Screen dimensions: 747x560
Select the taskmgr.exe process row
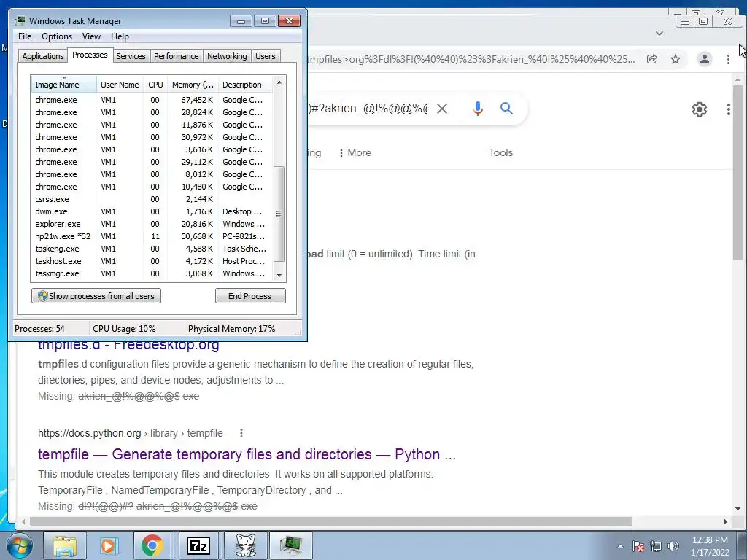pyautogui.click(x=152, y=273)
